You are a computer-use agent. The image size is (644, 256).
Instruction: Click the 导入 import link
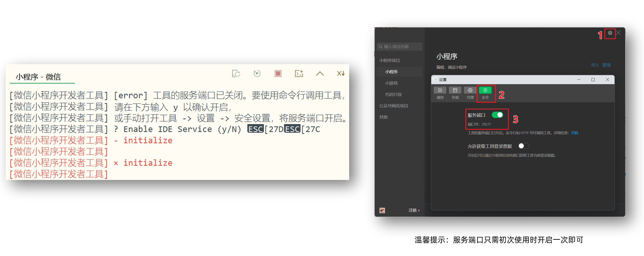point(595,65)
